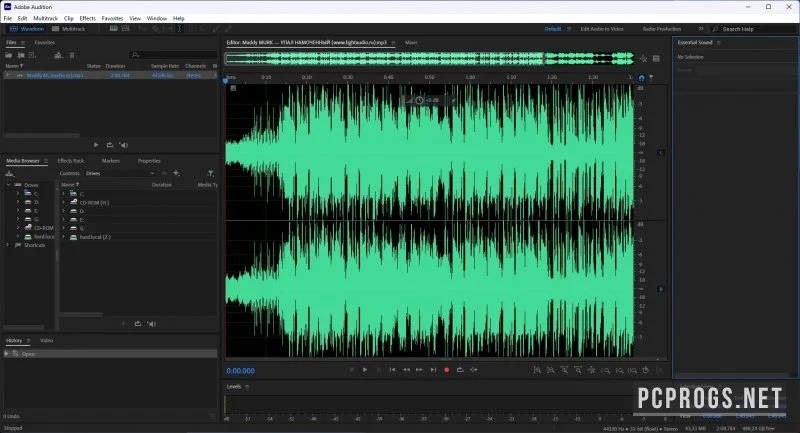Expand the Shortcuts tree node

click(8, 245)
